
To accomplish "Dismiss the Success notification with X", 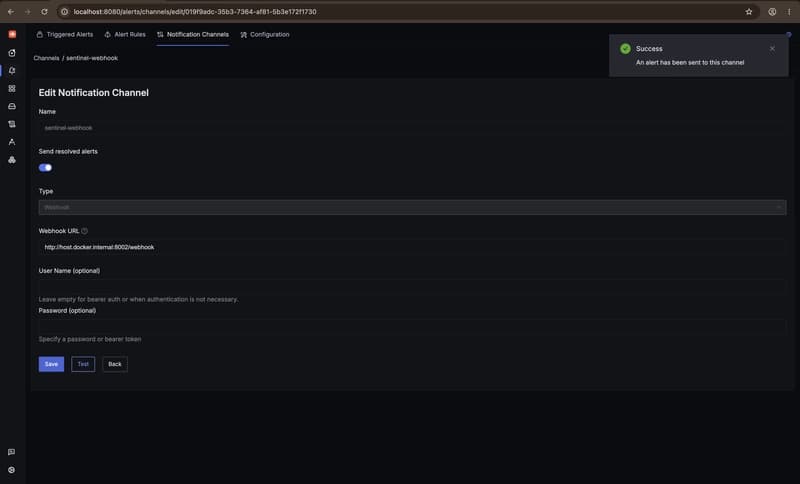I will [x=772, y=48].
